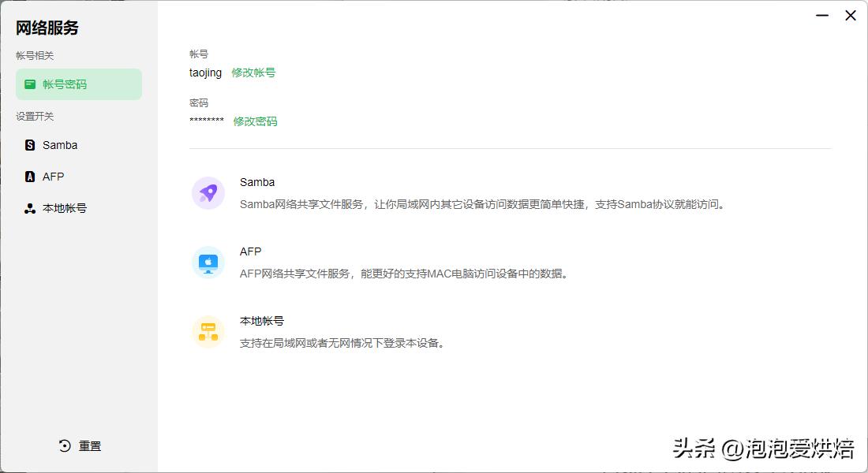Open the 修改帐号 link
The image size is (868, 473).
(x=255, y=72)
